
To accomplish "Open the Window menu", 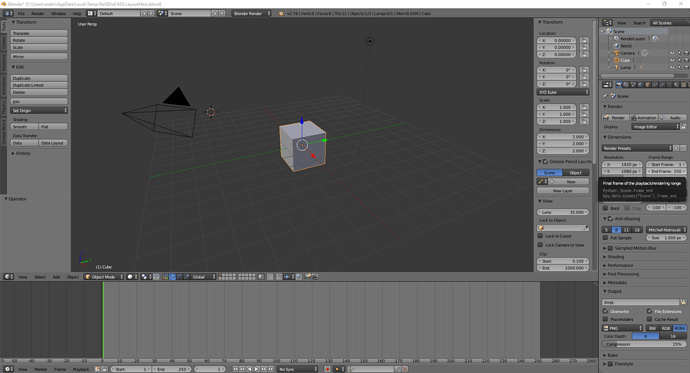I will [x=59, y=14].
